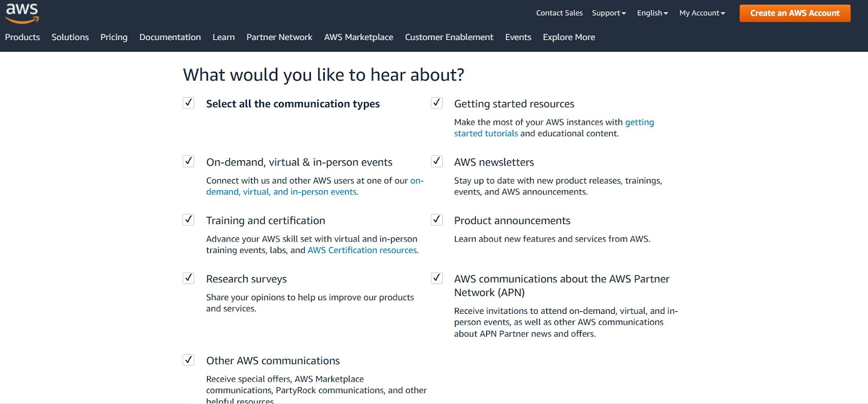Click the AWS logo
Screen dimensions: 868x404
[x=22, y=13]
